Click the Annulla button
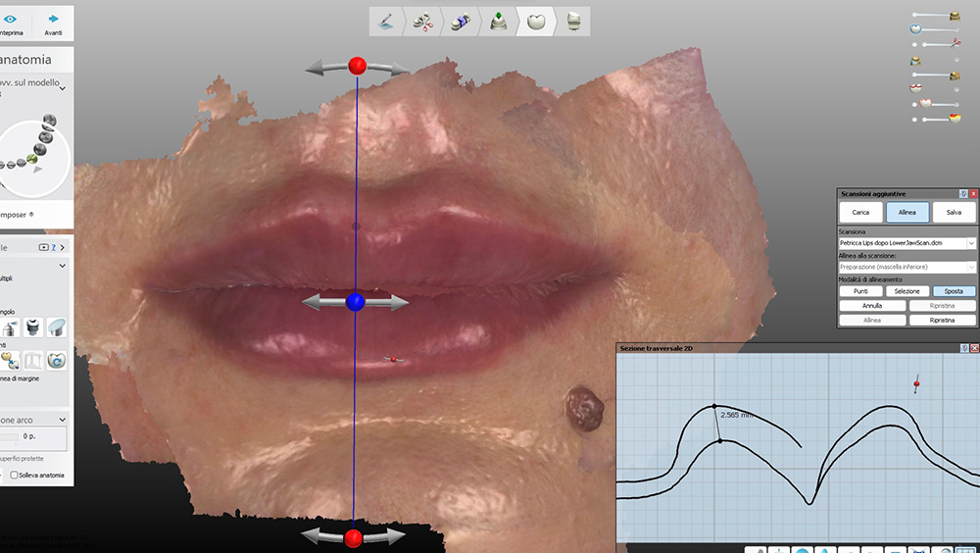Image resolution: width=980 pixels, height=553 pixels. pyautogui.click(x=872, y=306)
